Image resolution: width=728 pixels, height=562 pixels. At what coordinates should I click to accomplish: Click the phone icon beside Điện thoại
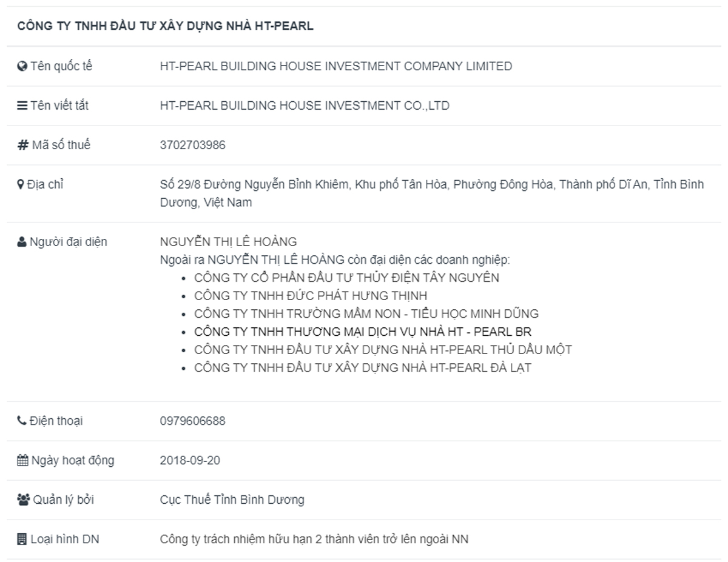click(22, 421)
